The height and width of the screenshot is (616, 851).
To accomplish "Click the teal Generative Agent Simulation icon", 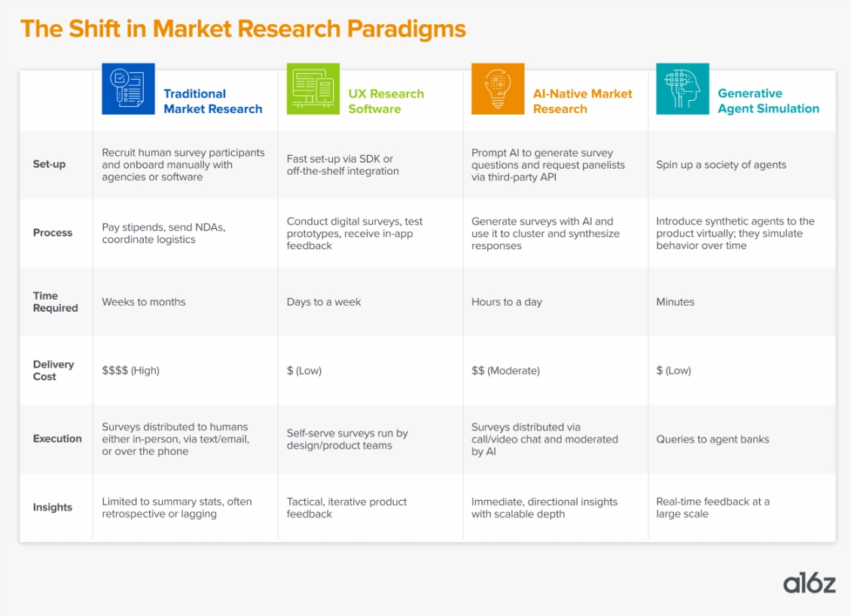I will point(682,89).
